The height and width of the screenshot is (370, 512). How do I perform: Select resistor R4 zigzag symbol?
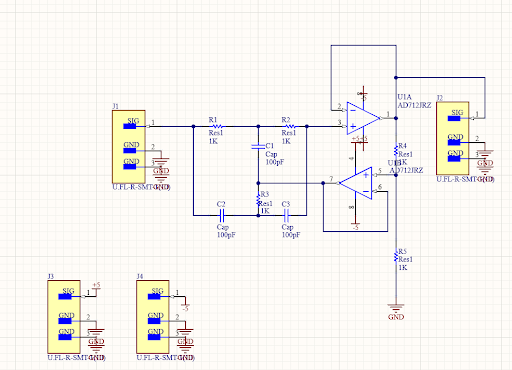[396, 152]
